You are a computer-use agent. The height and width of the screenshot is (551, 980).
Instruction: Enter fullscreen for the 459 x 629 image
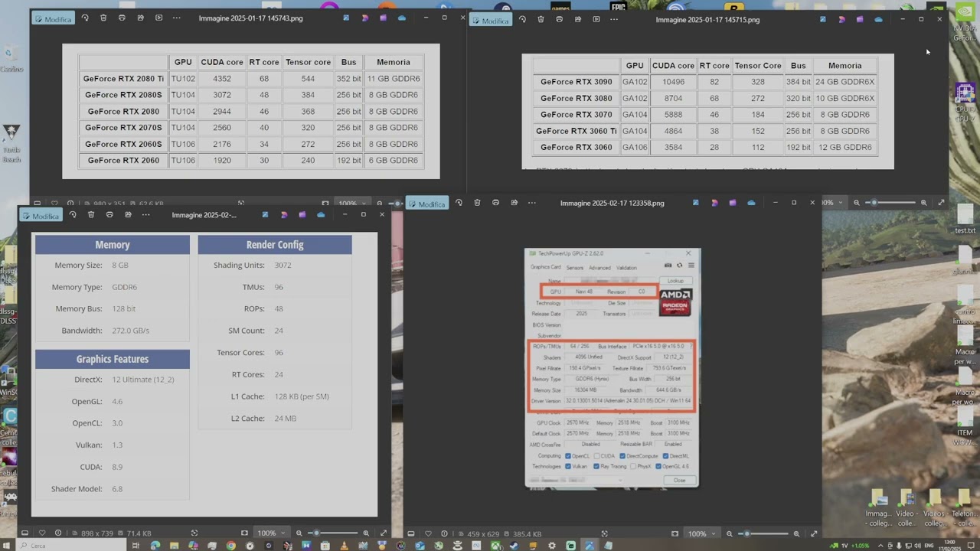[x=814, y=533]
